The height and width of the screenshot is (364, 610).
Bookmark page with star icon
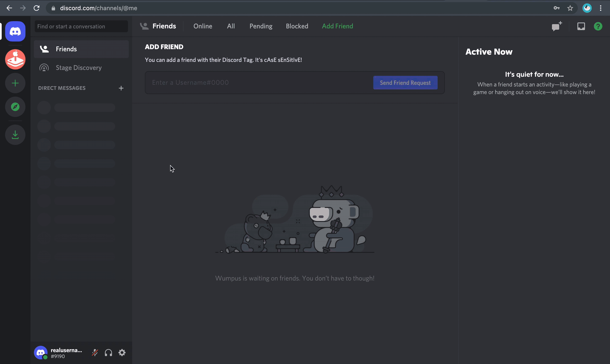pyautogui.click(x=570, y=8)
